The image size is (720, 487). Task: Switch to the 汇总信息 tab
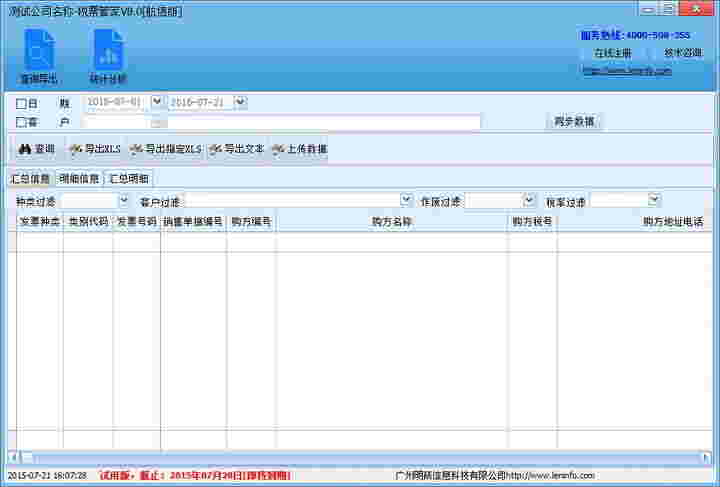30,179
